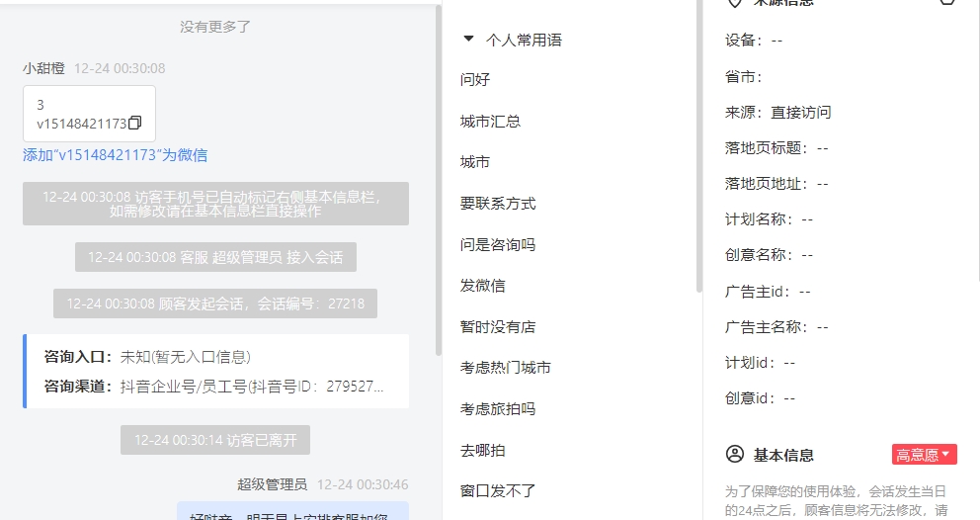
Task: Select the 问好 quick phrase
Action: (x=475, y=79)
